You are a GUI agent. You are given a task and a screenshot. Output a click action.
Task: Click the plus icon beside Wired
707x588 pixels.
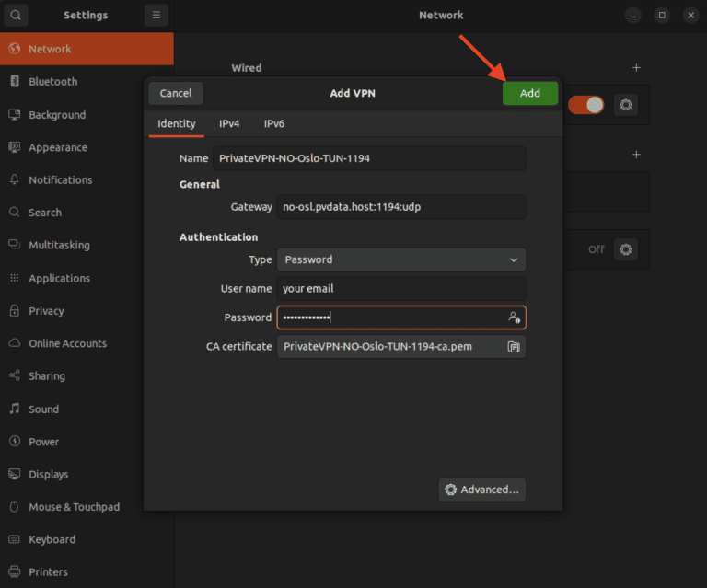(635, 68)
